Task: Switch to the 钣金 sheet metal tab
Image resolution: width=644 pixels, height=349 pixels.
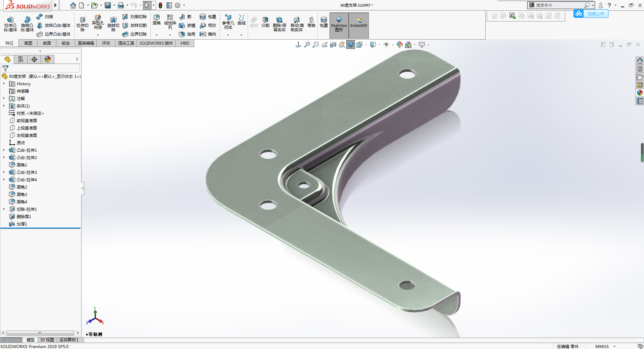Action: [x=66, y=43]
